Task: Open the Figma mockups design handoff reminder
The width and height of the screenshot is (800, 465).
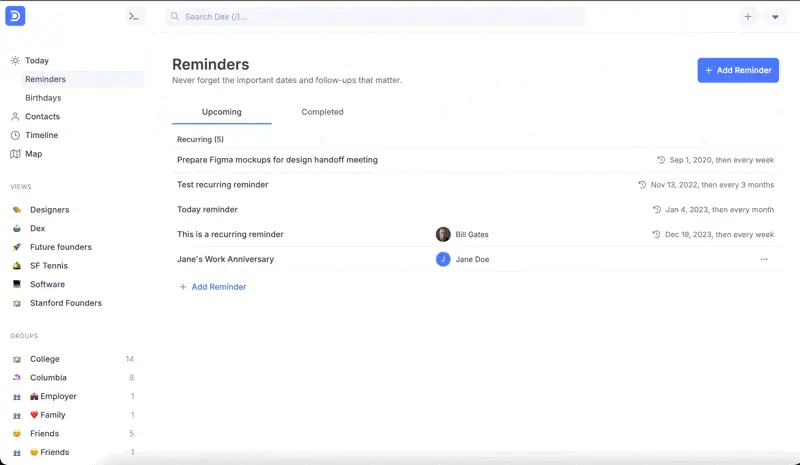Action: tap(277, 160)
